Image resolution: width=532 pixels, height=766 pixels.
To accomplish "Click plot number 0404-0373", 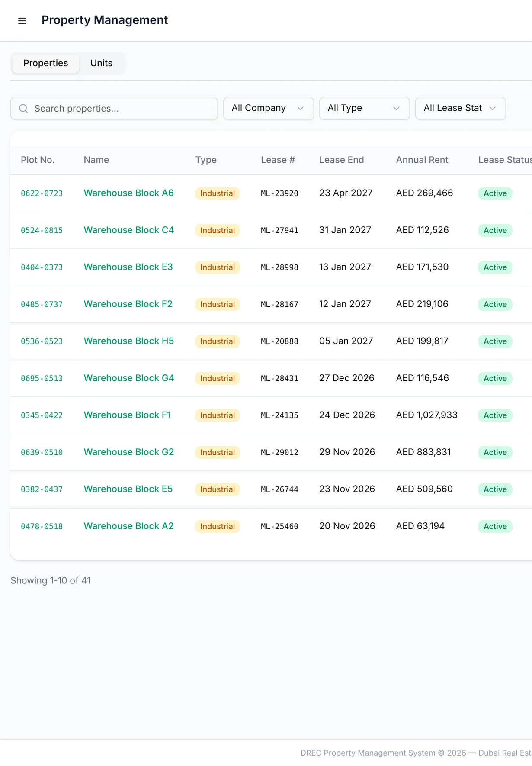I will click(x=42, y=267).
